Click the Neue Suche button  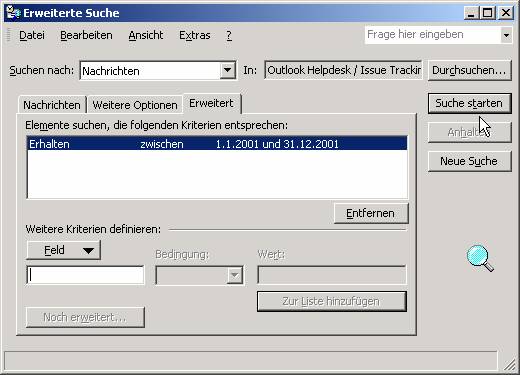(469, 161)
